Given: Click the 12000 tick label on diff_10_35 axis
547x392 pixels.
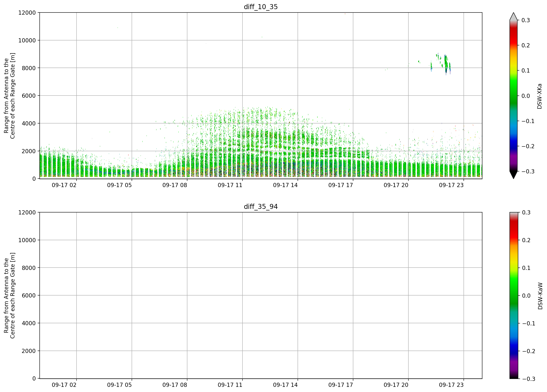Looking at the screenshot, I should [x=27, y=13].
